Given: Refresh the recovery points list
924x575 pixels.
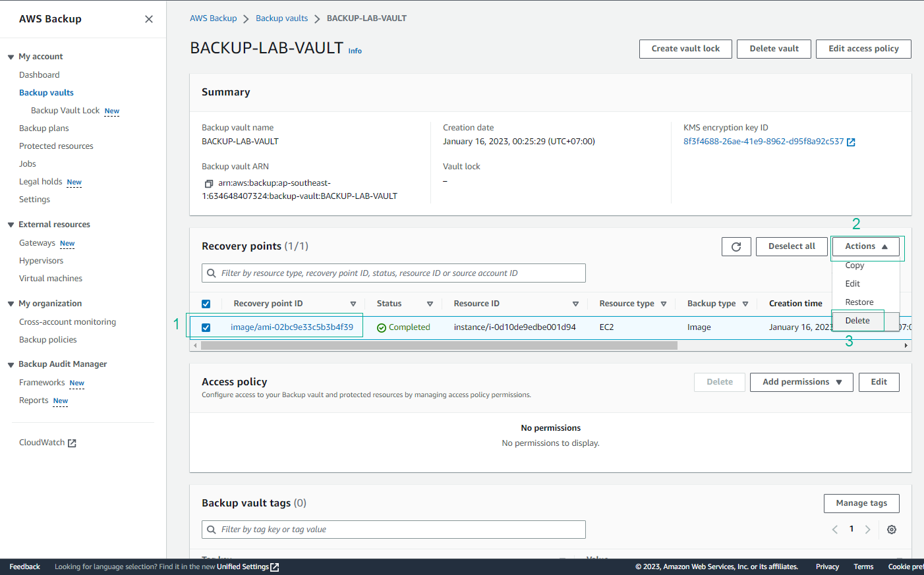Looking at the screenshot, I should coord(736,246).
